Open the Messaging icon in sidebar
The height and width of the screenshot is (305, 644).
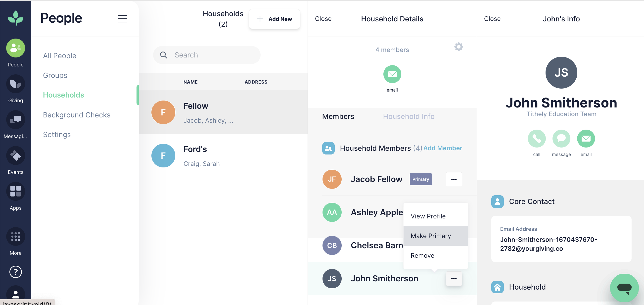coord(15,120)
